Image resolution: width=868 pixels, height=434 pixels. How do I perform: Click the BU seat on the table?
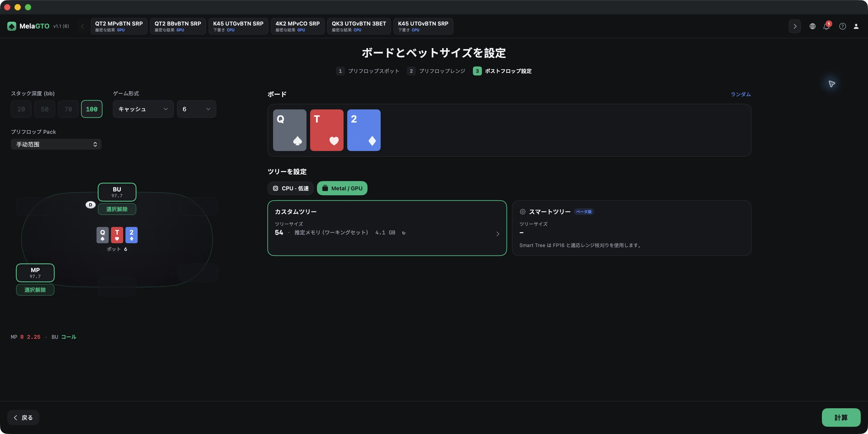pos(117,192)
